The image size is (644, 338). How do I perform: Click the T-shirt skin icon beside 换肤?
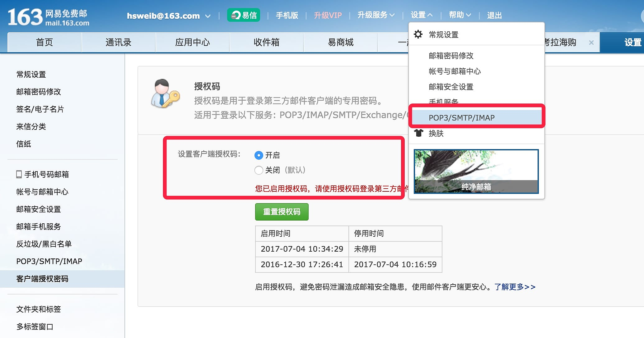pos(419,133)
